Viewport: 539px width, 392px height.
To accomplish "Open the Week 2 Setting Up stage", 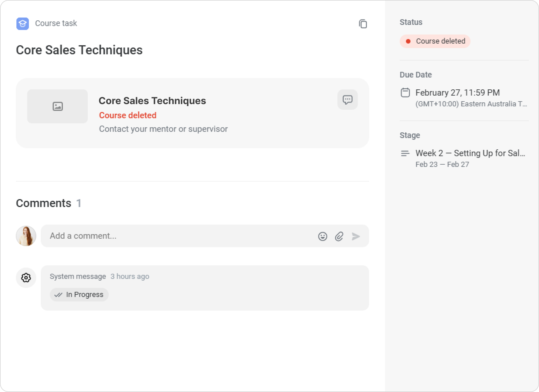I will 470,153.
